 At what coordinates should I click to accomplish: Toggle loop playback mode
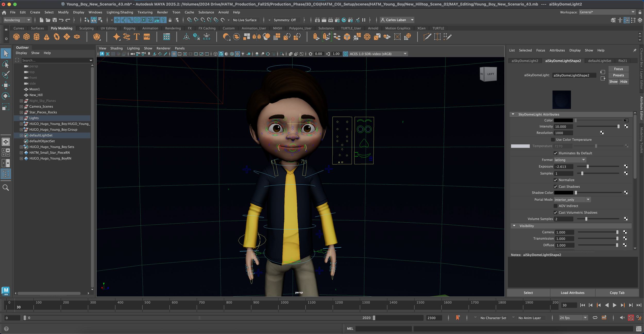click(595, 318)
